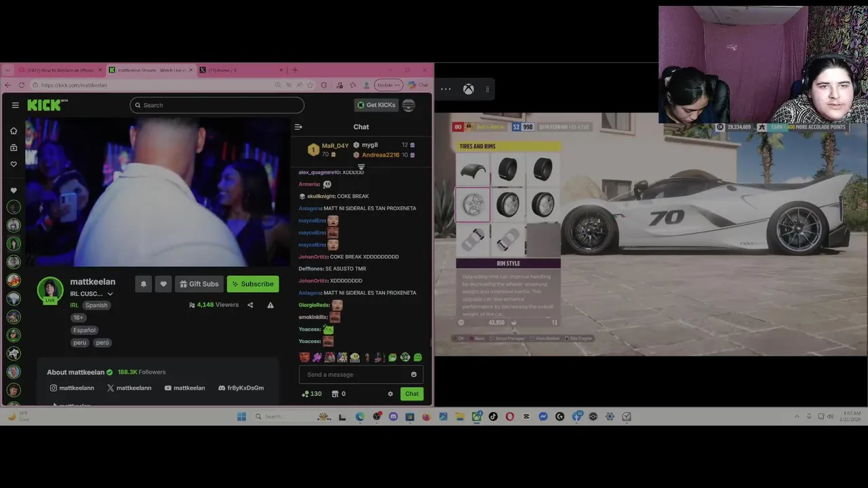Click the browser address bar URL

(x=74, y=85)
